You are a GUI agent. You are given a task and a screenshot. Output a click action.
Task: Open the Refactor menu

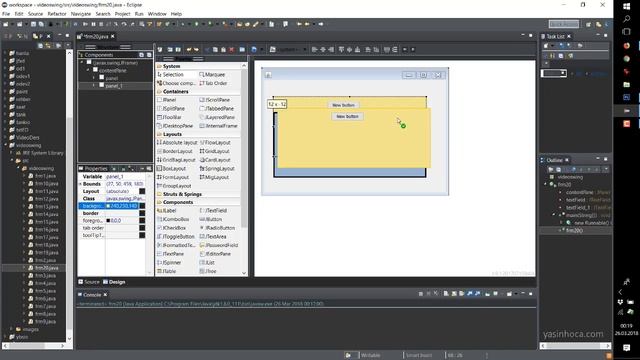click(57, 14)
